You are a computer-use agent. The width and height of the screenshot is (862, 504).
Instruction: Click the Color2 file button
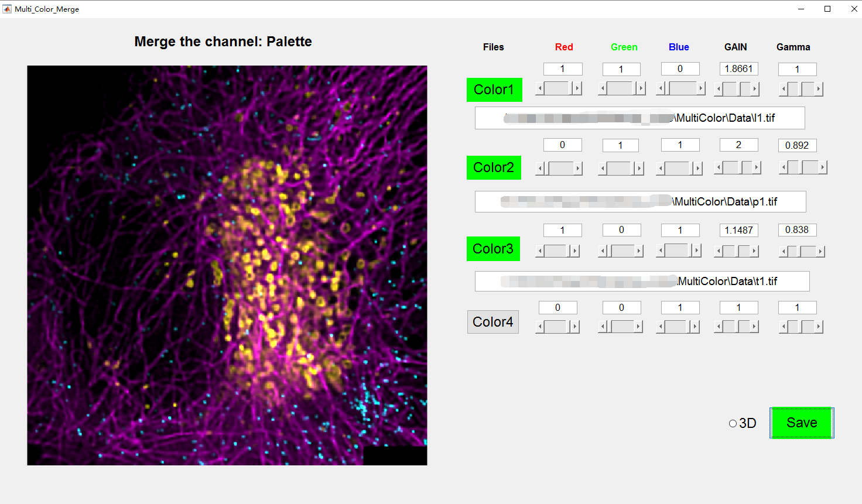[x=494, y=167]
